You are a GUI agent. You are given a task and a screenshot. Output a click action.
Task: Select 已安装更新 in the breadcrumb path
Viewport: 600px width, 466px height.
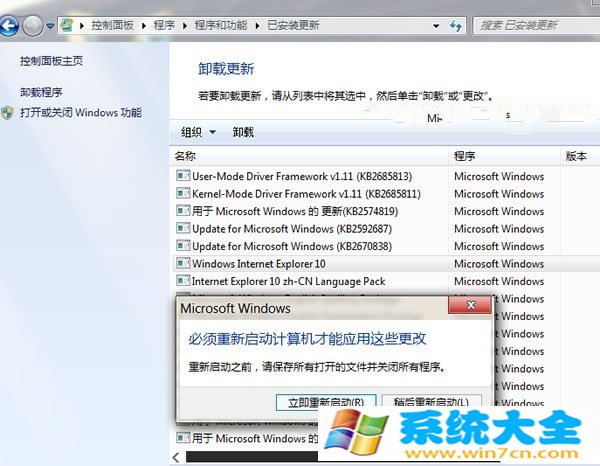293,25
